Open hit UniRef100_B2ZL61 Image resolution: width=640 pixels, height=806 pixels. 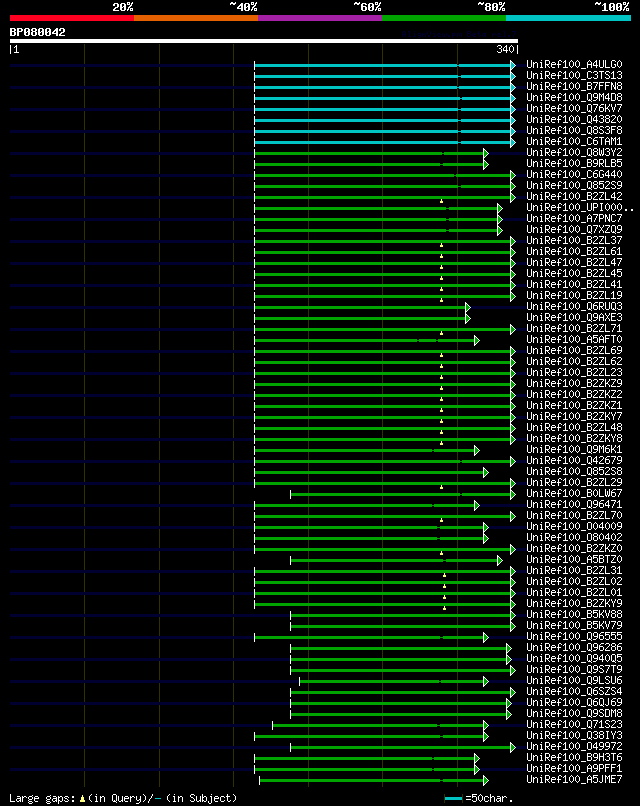574,251
